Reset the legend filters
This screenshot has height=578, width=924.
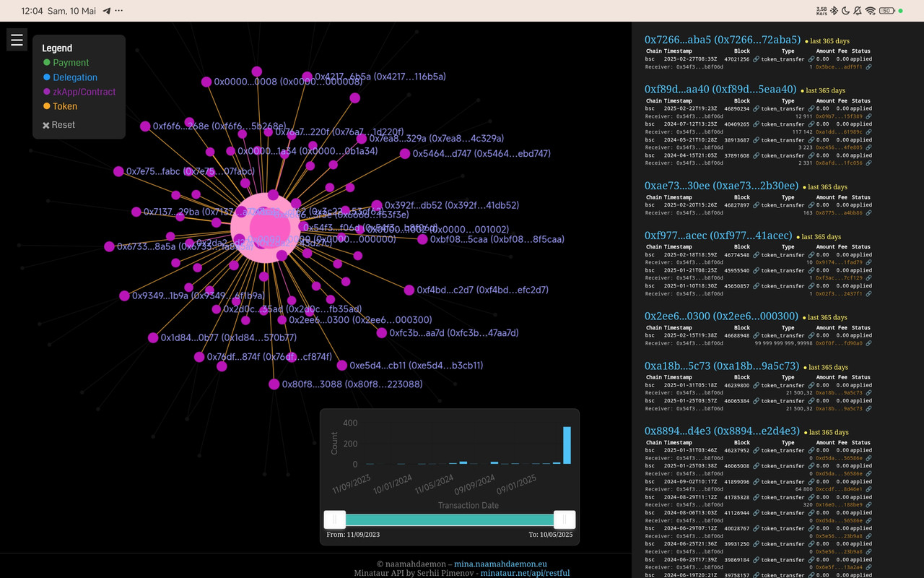point(58,125)
